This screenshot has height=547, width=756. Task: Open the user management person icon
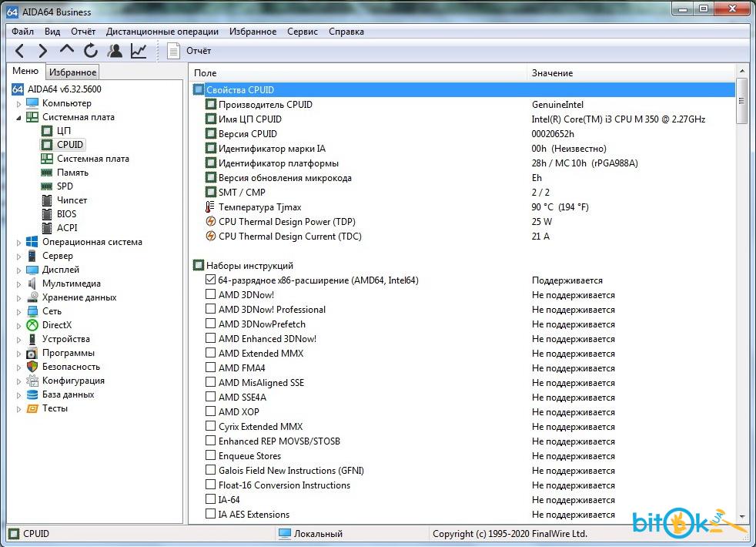pyautogui.click(x=115, y=51)
